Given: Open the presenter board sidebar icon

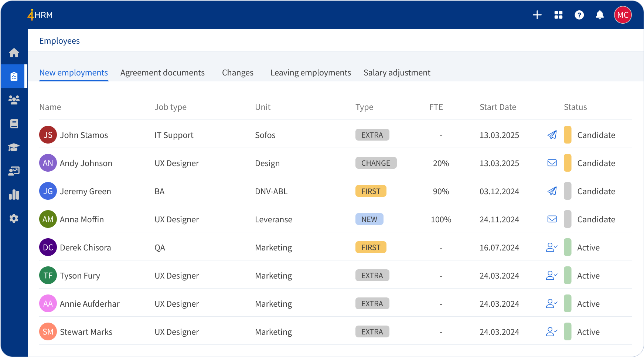Looking at the screenshot, I should (14, 171).
